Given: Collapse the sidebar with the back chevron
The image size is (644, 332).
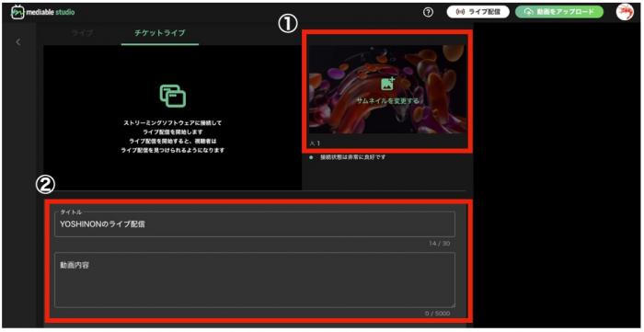Looking at the screenshot, I should 18,42.
